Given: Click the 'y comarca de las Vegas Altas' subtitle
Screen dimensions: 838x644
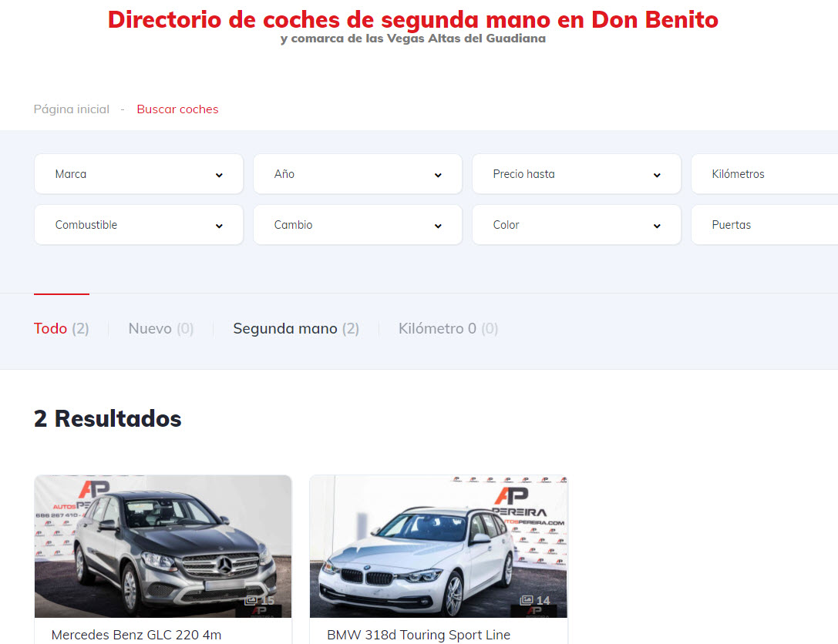Looking at the screenshot, I should pyautogui.click(x=413, y=39).
